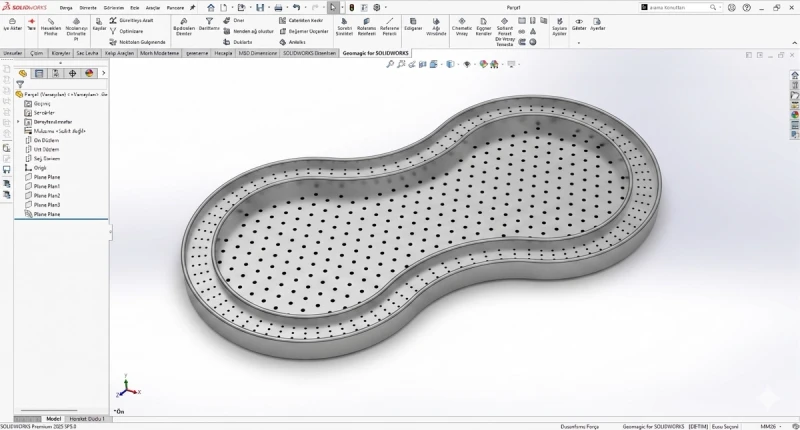This screenshot has width=800, height=430.
Task: Select Ön Düzlem plane in the tree
Action: (42, 140)
